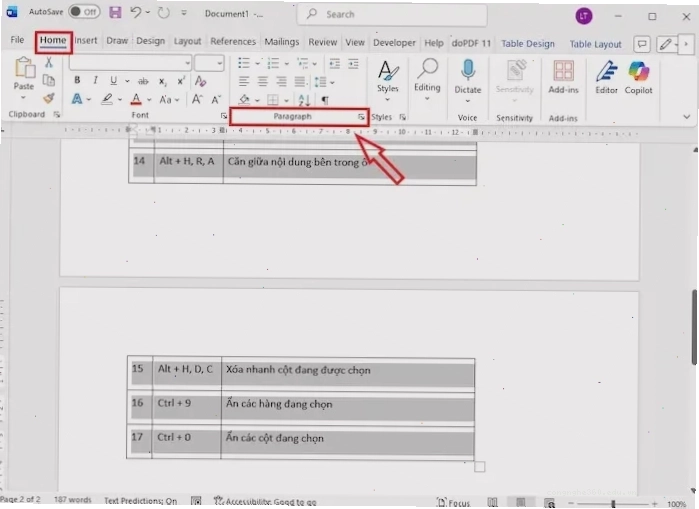Image resolution: width=699 pixels, height=509 pixels.
Task: Open the font name combo box
Action: (x=130, y=63)
